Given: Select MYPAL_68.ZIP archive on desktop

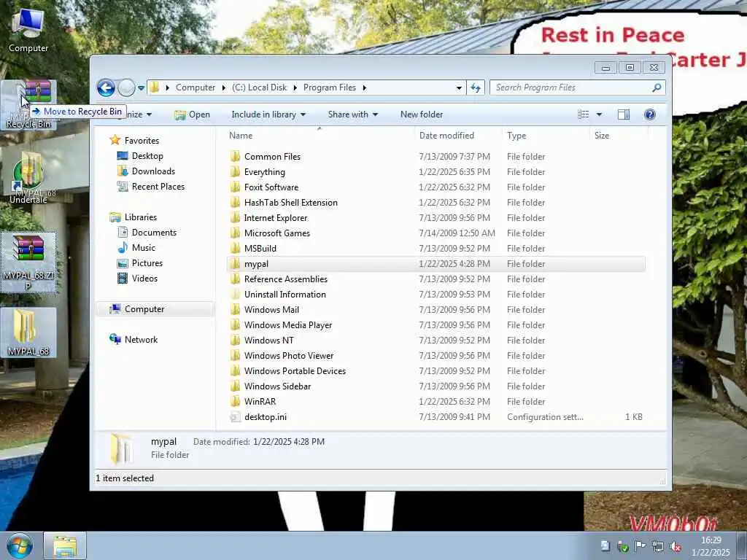Looking at the screenshot, I should (x=28, y=262).
